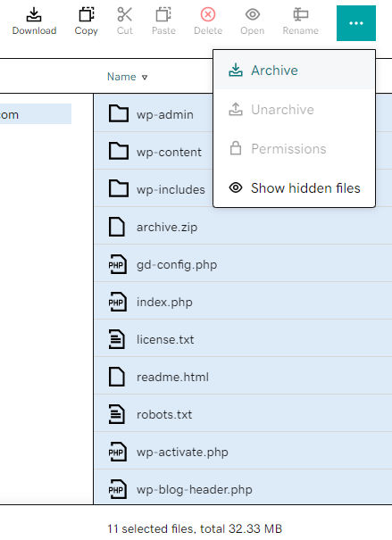Click the red Delete icon

tap(208, 15)
